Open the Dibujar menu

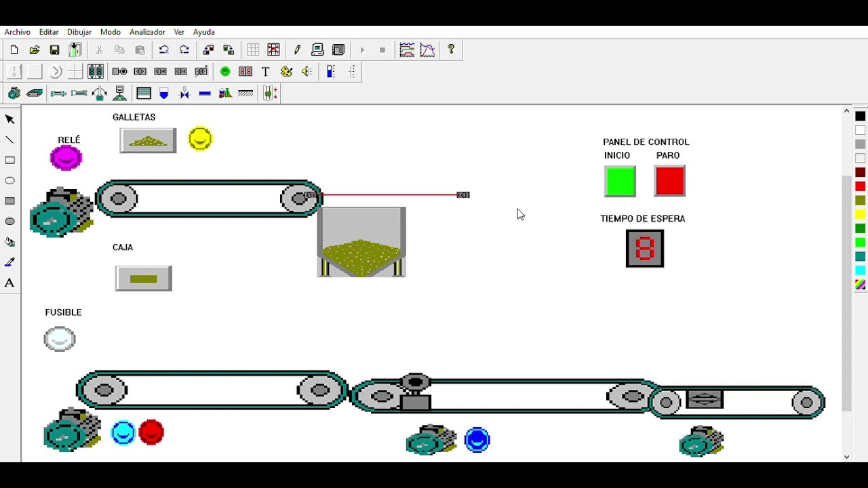(x=79, y=32)
